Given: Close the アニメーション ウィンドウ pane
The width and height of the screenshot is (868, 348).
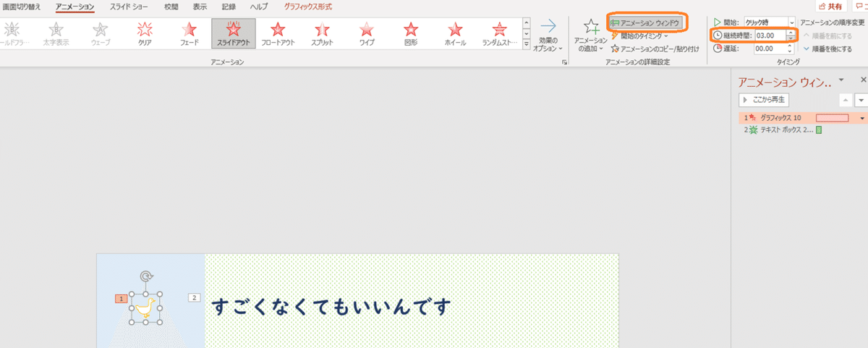Looking at the screenshot, I should pyautogui.click(x=863, y=79).
